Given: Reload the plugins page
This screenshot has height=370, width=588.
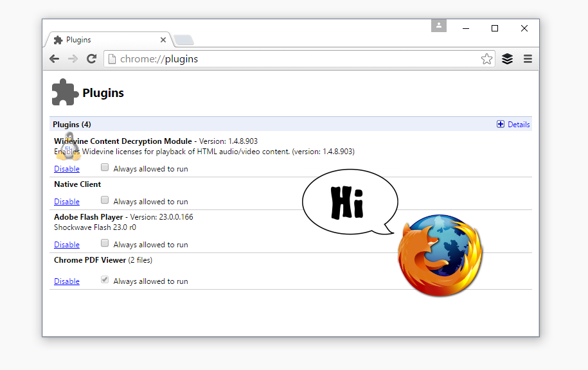Looking at the screenshot, I should coord(91,59).
